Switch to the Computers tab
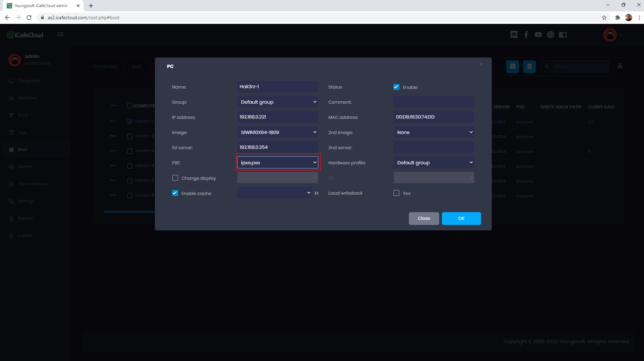The height and width of the screenshot is (361, 644). (x=105, y=66)
